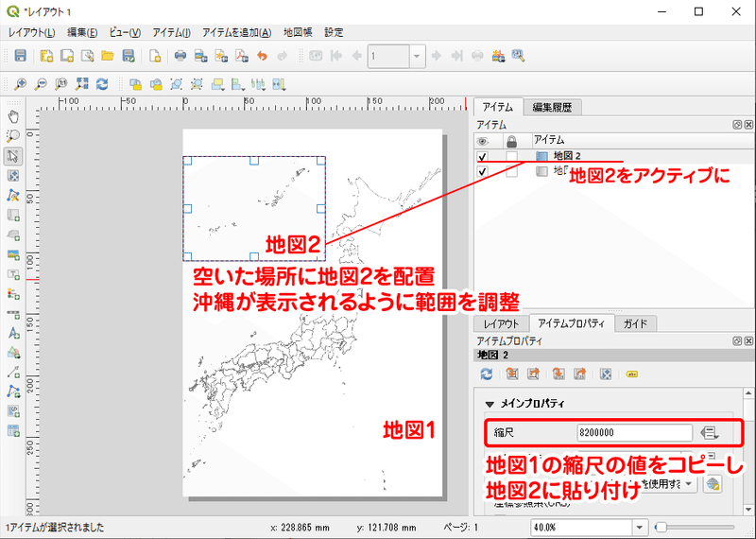This screenshot has width=756, height=539.
Task: Toggle visibility checkbox for 地図 2
Action: point(482,156)
